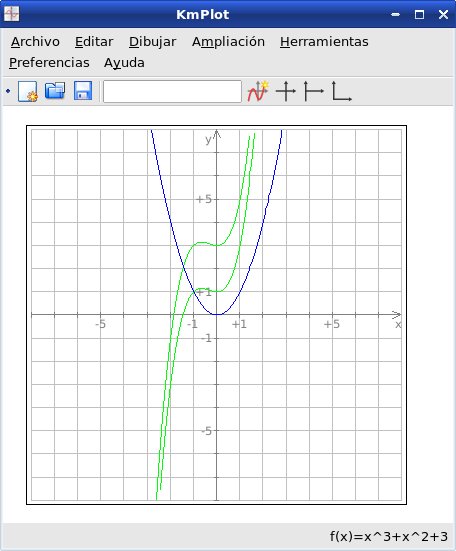Save the plot with the floppy icon
The width and height of the screenshot is (456, 551).
(83, 91)
